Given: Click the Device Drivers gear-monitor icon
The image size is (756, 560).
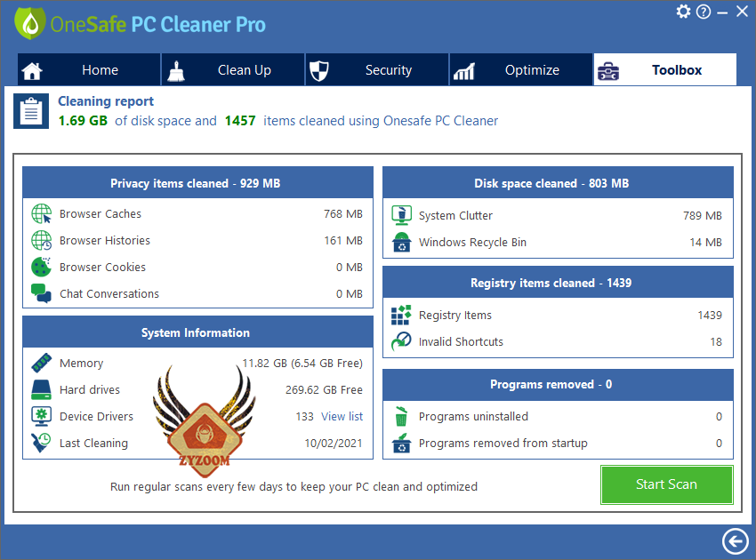Looking at the screenshot, I should point(42,416).
